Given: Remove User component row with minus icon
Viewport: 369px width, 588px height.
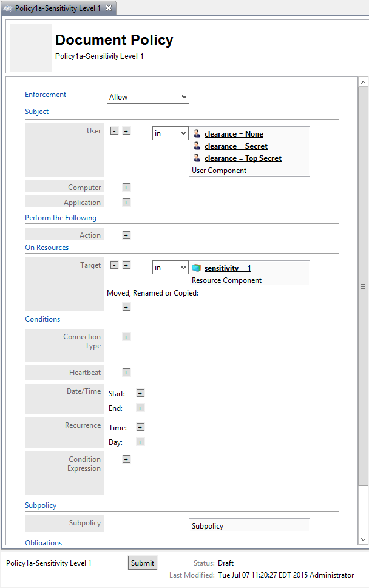Looking at the screenshot, I should (x=114, y=131).
